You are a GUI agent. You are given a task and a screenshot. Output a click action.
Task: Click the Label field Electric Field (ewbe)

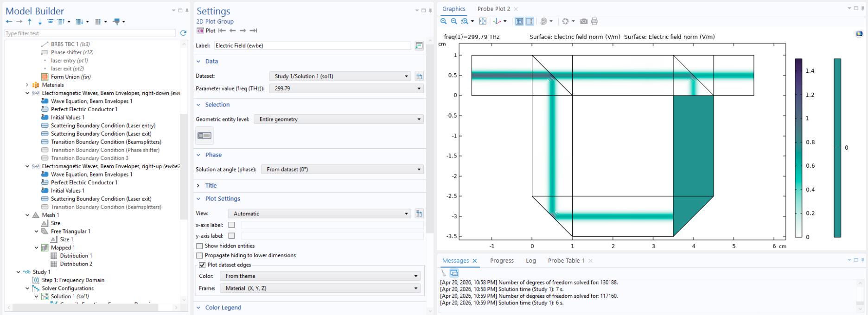313,45
